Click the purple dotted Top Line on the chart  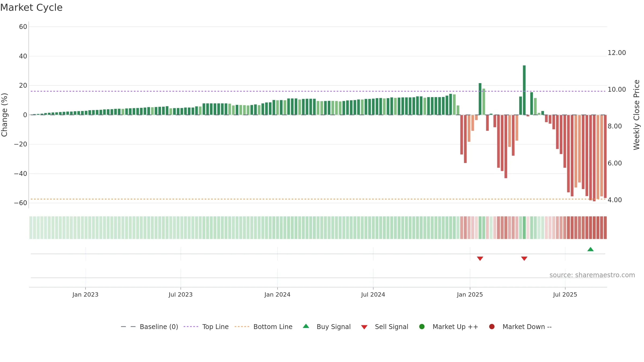[x=318, y=91]
